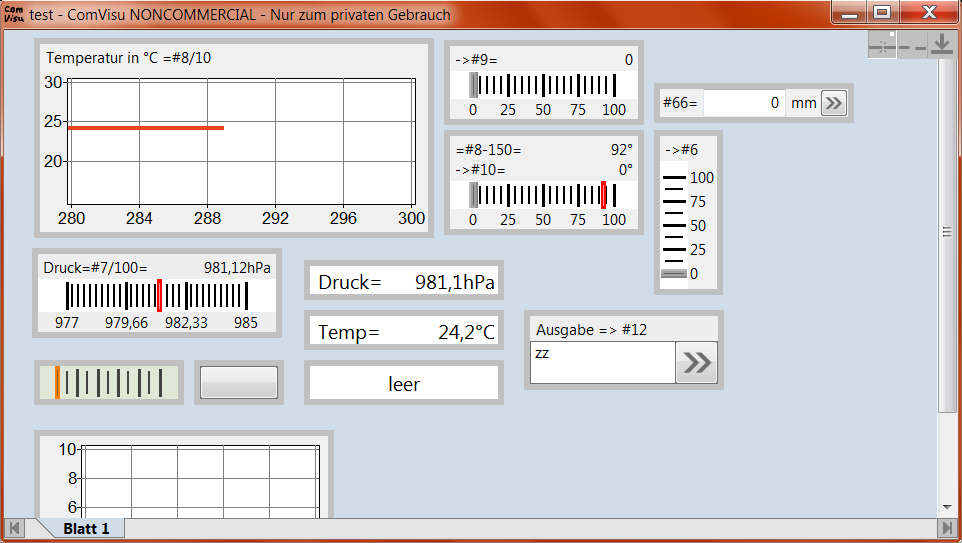962x543 pixels.
Task: Click the =#8-150= label
Action: [x=488, y=150]
